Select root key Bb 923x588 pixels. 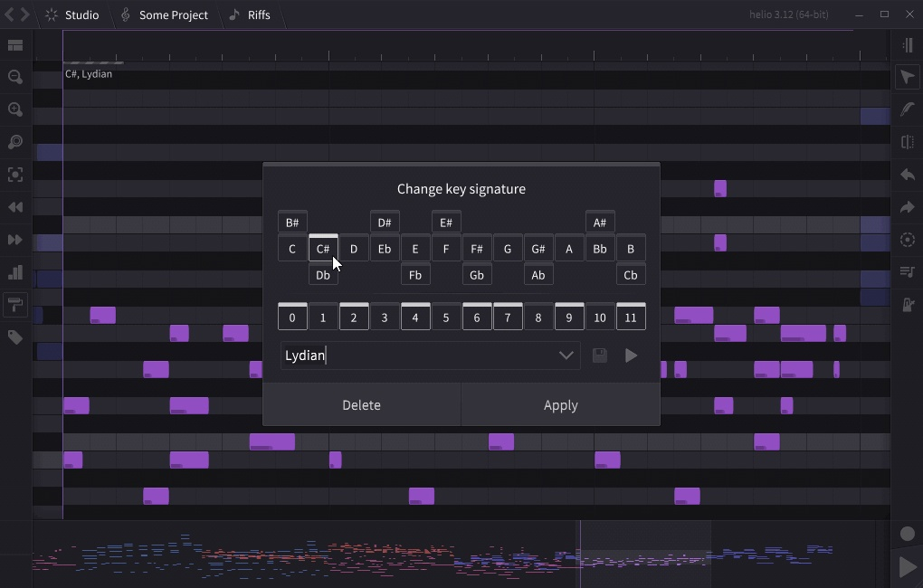tap(600, 249)
